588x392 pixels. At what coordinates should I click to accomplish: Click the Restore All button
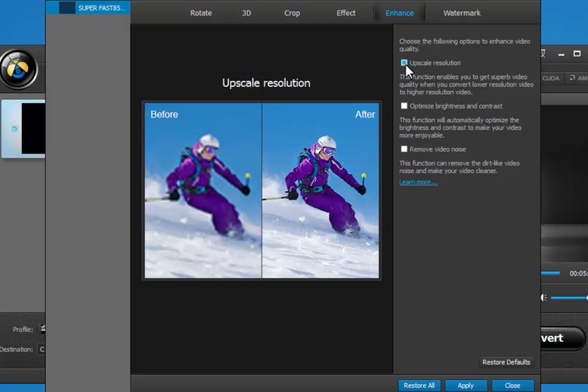click(419, 385)
